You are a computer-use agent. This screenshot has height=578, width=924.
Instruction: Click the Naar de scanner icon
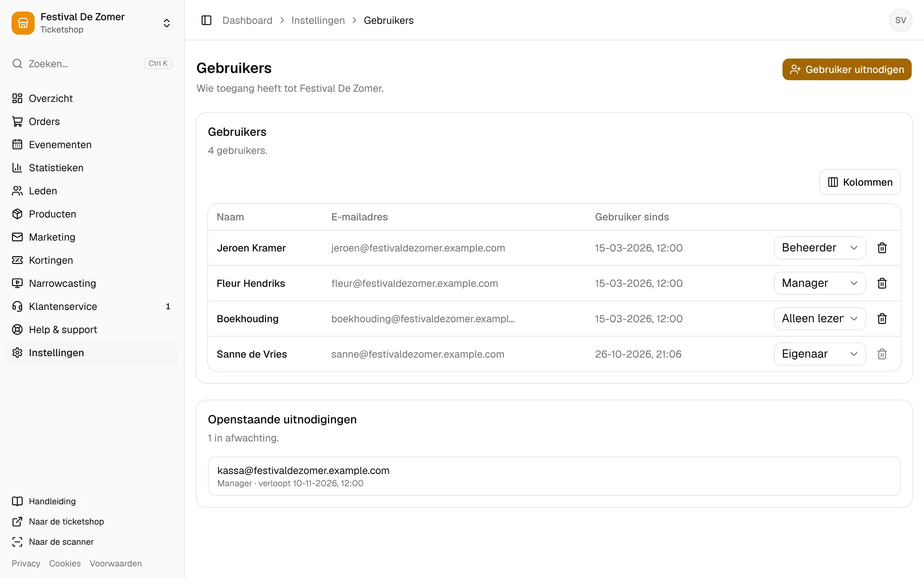[x=17, y=542]
